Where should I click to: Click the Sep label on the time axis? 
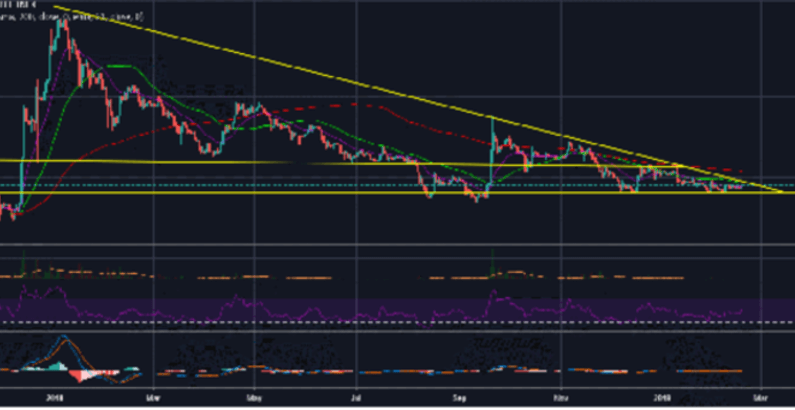pos(461,395)
